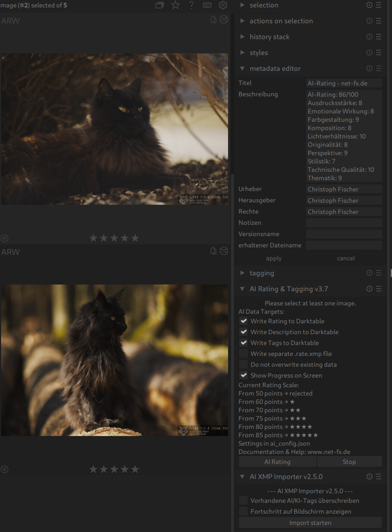The image size is (392, 532).
Task: Click the Import starten button
Action: pyautogui.click(x=310, y=523)
